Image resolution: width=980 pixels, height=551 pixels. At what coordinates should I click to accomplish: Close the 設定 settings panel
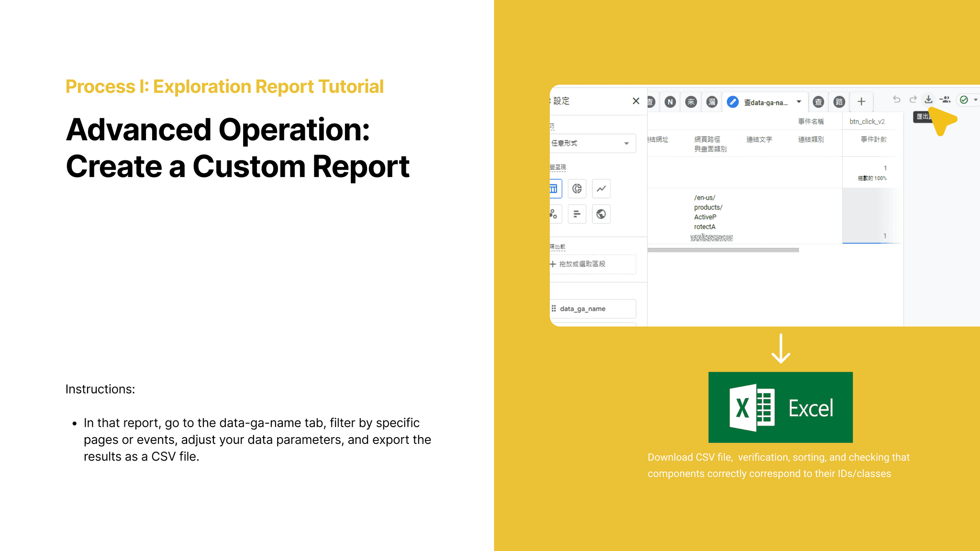point(635,101)
